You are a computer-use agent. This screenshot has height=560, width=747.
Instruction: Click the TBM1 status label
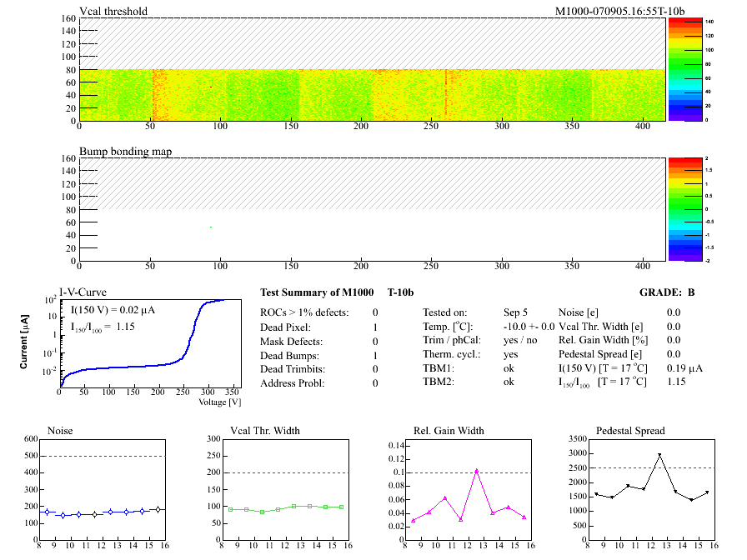click(x=436, y=368)
